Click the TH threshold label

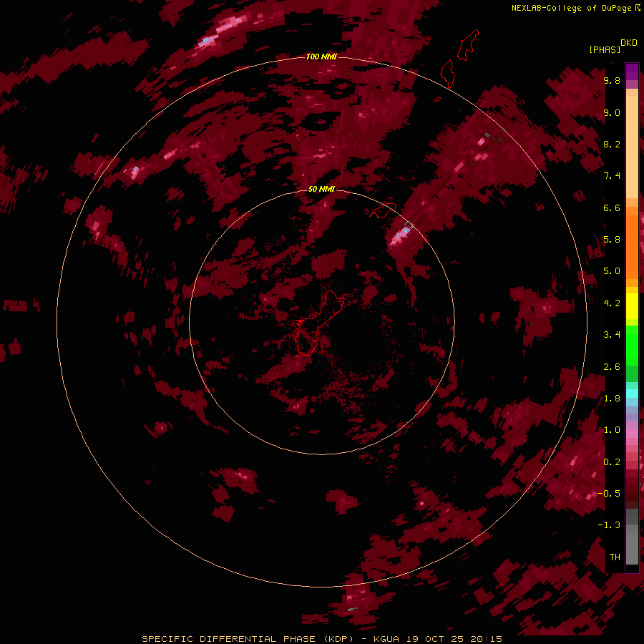pyautogui.click(x=615, y=557)
